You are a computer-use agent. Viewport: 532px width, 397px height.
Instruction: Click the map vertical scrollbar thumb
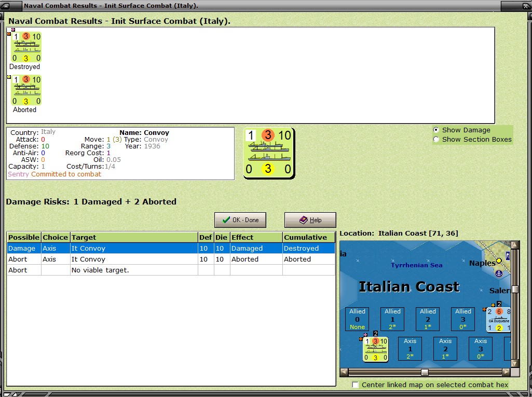(x=515, y=289)
